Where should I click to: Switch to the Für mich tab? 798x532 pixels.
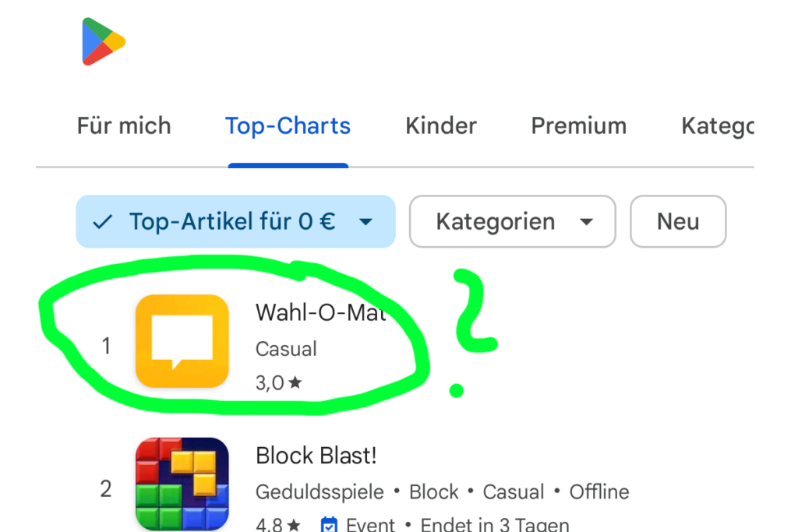click(x=124, y=125)
